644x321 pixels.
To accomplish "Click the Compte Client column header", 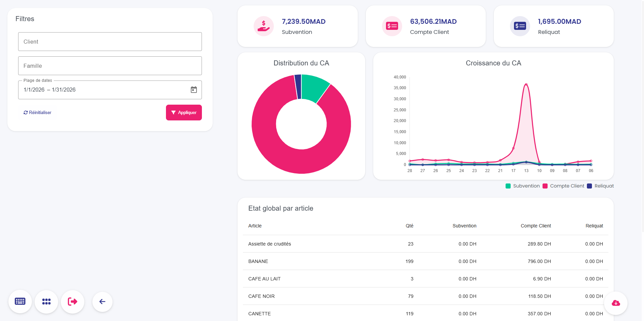I will point(535,226).
